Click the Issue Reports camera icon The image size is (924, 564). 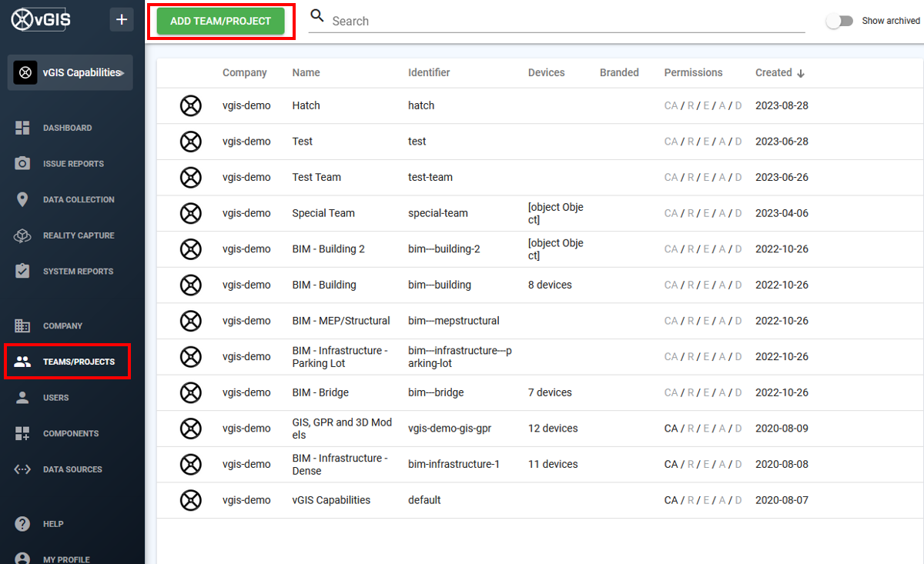22,164
